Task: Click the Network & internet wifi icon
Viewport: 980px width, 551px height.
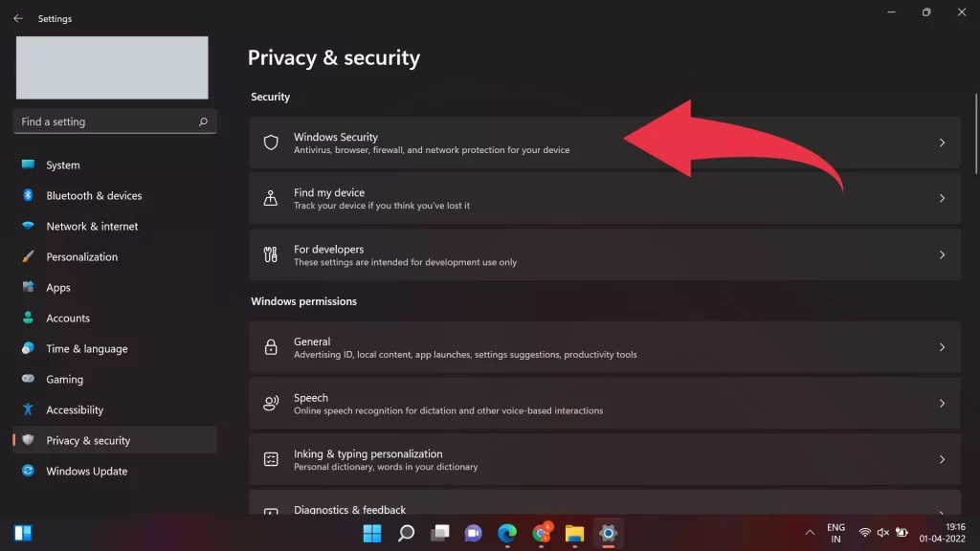Action: [28, 226]
